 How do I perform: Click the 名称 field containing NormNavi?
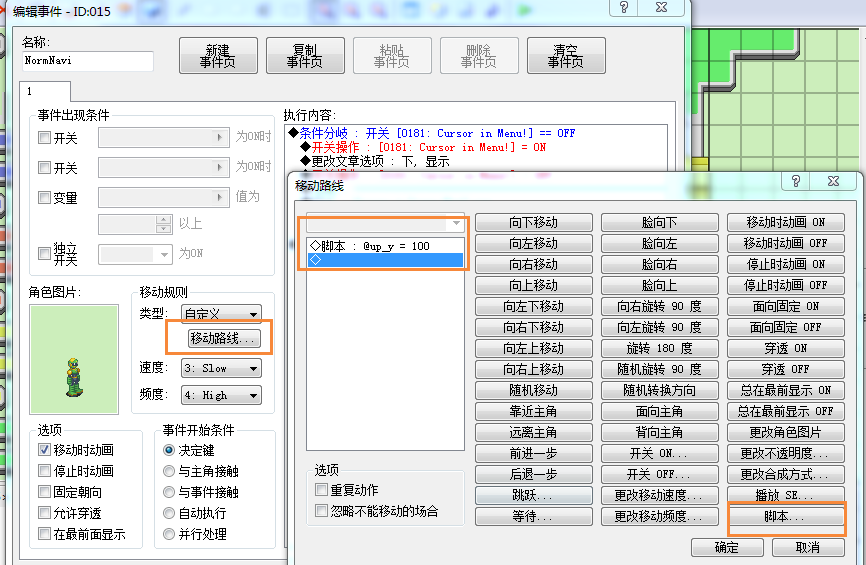[88, 61]
